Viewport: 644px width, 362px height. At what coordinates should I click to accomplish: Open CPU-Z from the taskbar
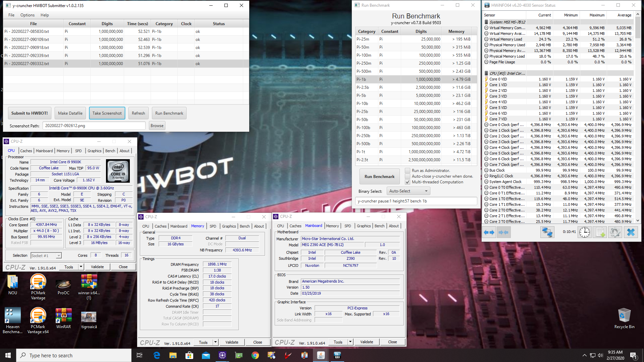(x=222, y=355)
